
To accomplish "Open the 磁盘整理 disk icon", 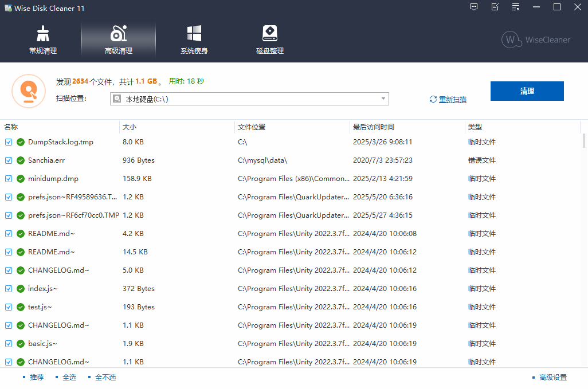I will 269,34.
